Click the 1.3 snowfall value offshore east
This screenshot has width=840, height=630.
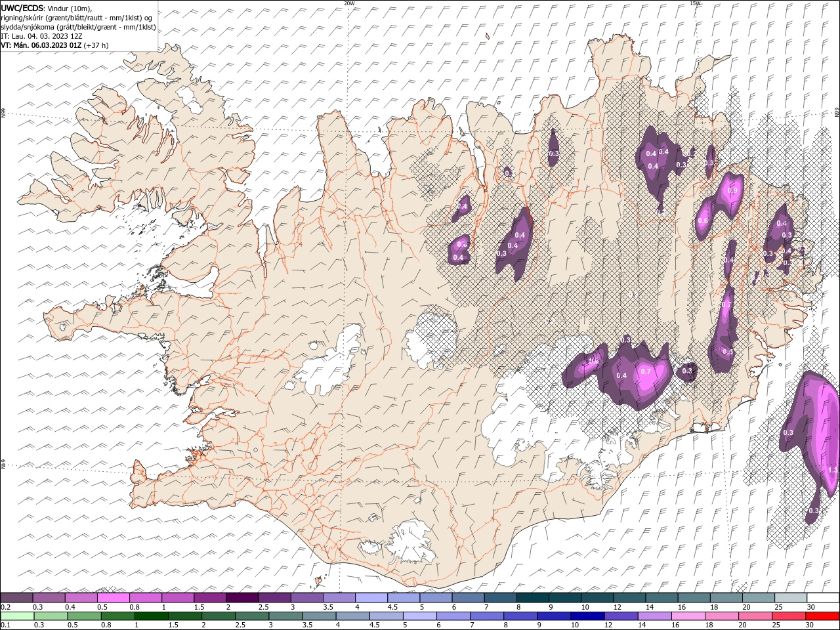coord(833,471)
